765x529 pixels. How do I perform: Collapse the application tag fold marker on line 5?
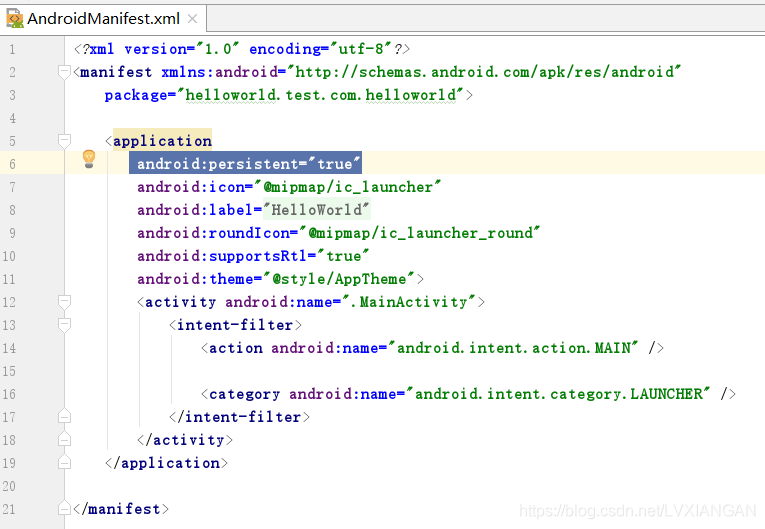(64, 141)
